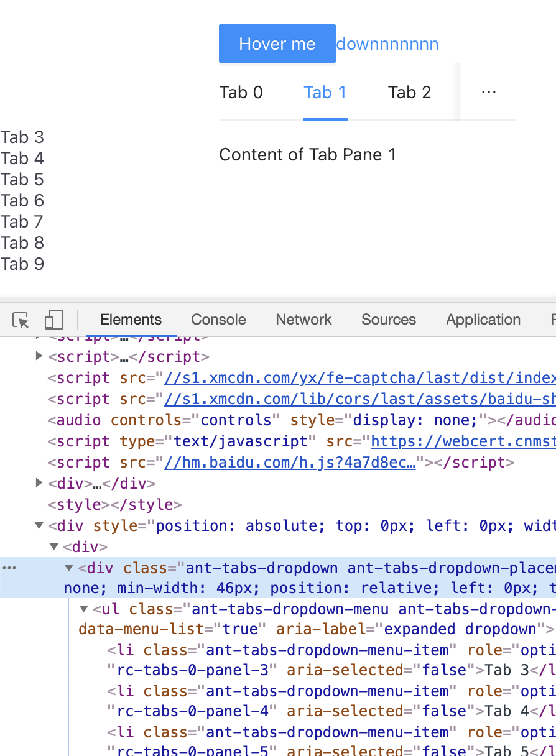The height and width of the screenshot is (756, 556).
Task: Select Tab 1 in the tab bar
Action: coord(325,93)
